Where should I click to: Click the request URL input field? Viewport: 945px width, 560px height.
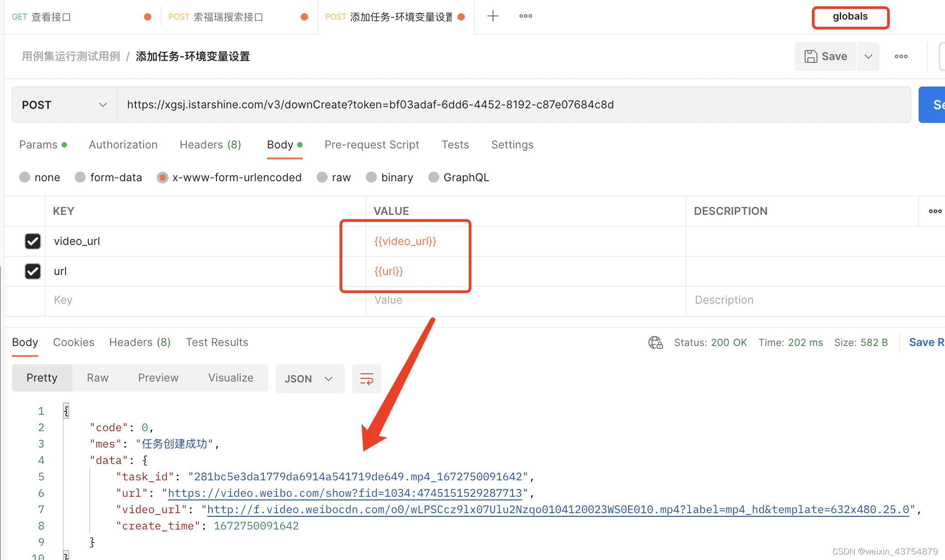click(513, 105)
